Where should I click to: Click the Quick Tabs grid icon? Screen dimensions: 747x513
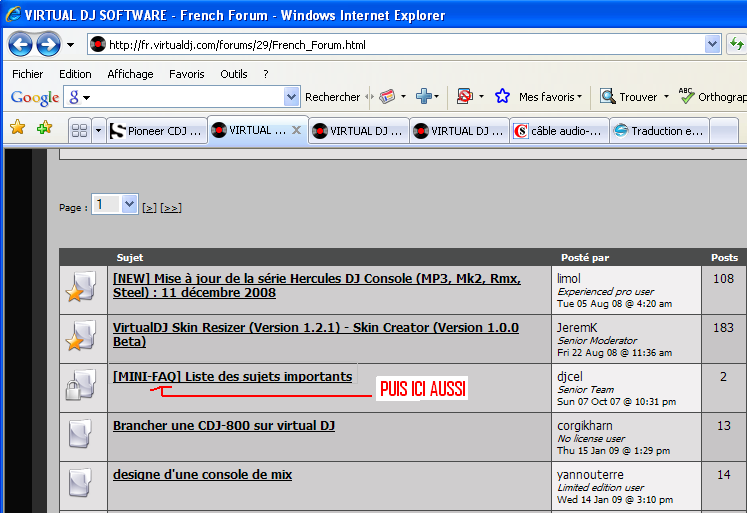[79, 131]
